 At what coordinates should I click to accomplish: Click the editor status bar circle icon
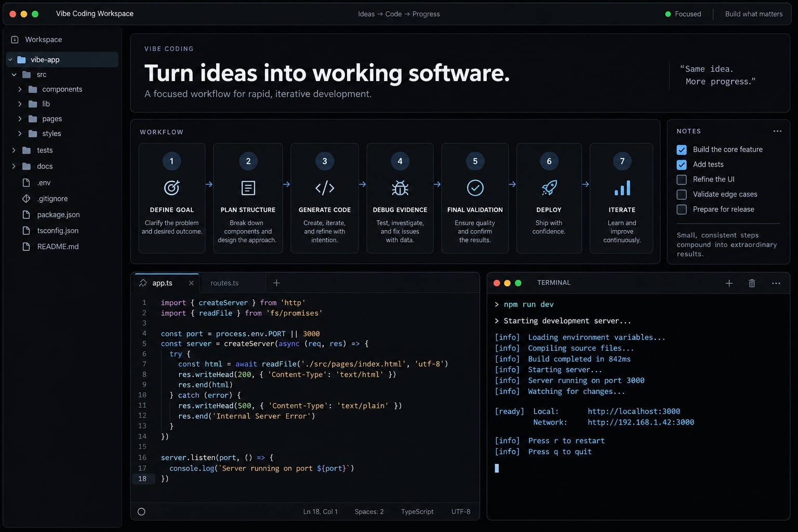[141, 512]
